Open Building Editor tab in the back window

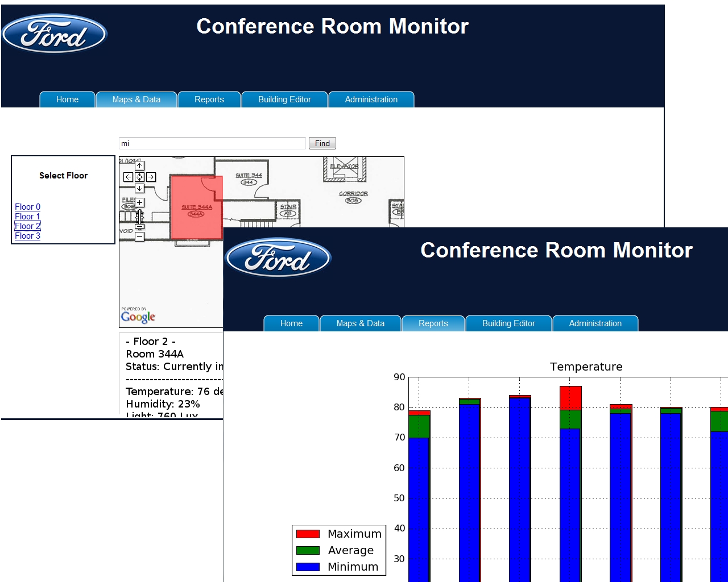click(284, 99)
